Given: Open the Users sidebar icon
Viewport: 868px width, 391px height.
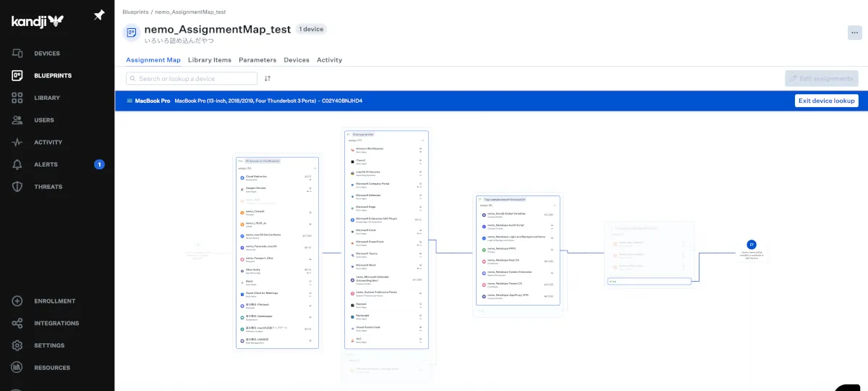Looking at the screenshot, I should click(17, 120).
